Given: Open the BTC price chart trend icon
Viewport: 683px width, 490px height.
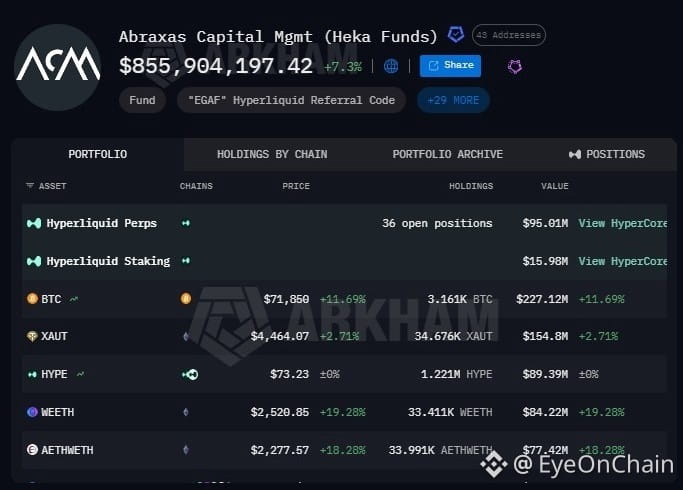Looking at the screenshot, I should 74,299.
